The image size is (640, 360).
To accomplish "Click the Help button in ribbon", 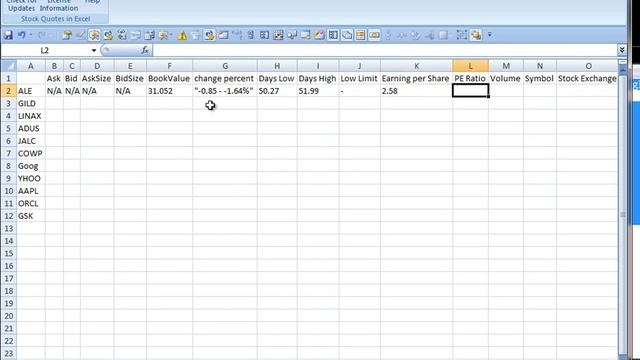I will pos(93,2).
